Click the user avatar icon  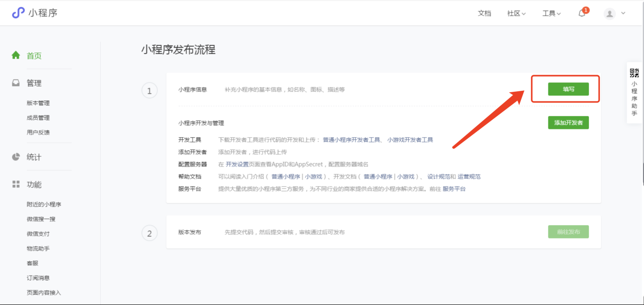tap(609, 13)
